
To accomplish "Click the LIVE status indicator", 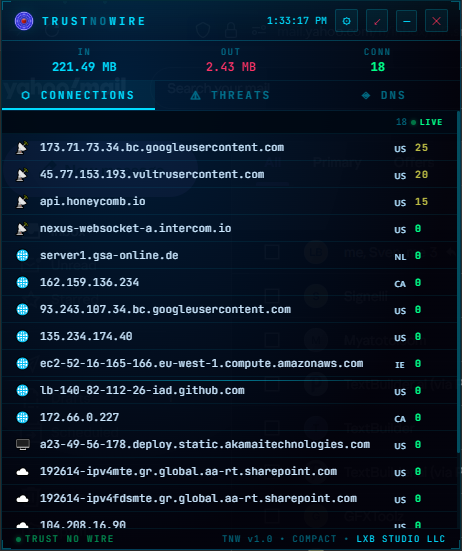I will (x=427, y=122).
